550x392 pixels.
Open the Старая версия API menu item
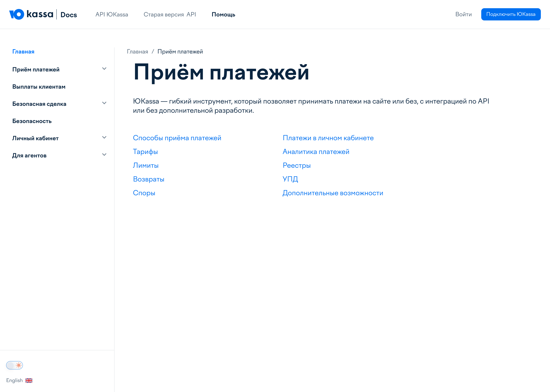[x=170, y=15]
